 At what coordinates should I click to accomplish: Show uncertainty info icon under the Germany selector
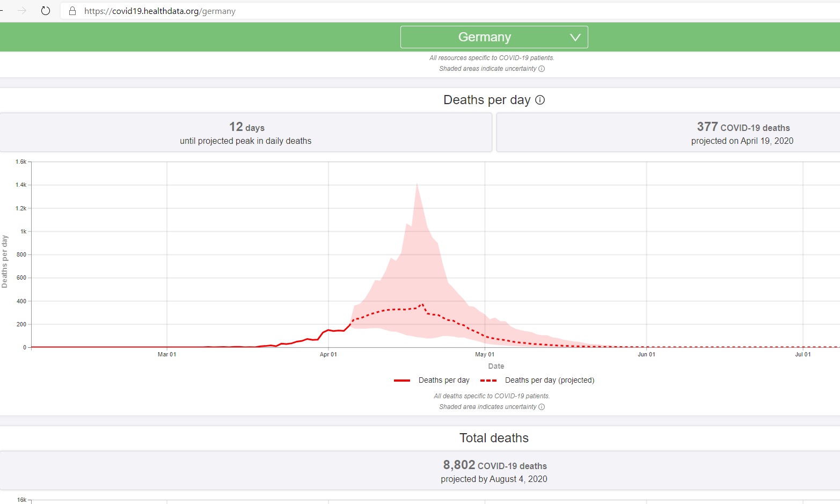542,69
